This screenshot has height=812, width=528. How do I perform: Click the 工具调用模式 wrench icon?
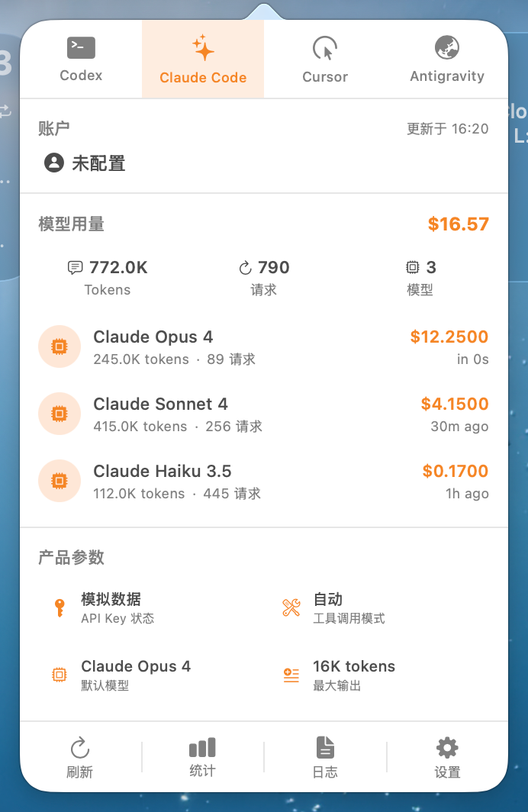click(290, 608)
